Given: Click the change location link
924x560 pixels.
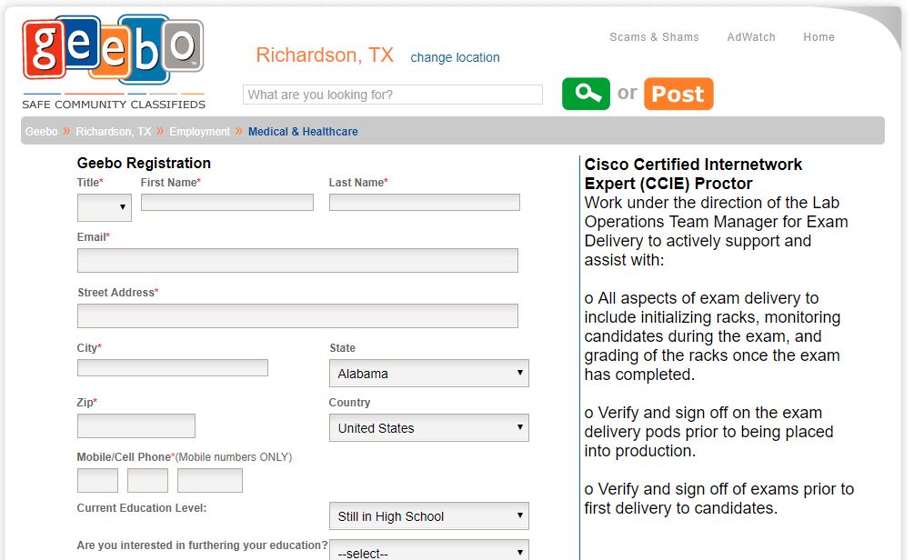Looking at the screenshot, I should pyautogui.click(x=455, y=57).
